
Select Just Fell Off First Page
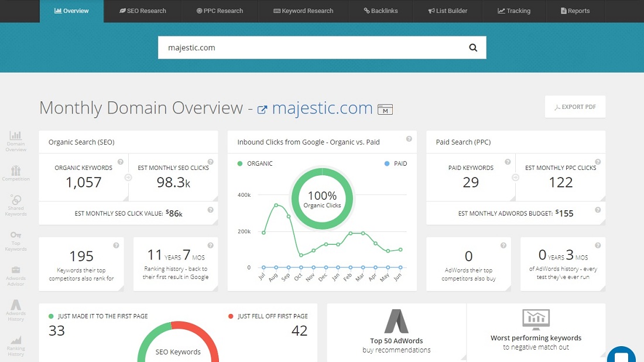tap(268, 316)
